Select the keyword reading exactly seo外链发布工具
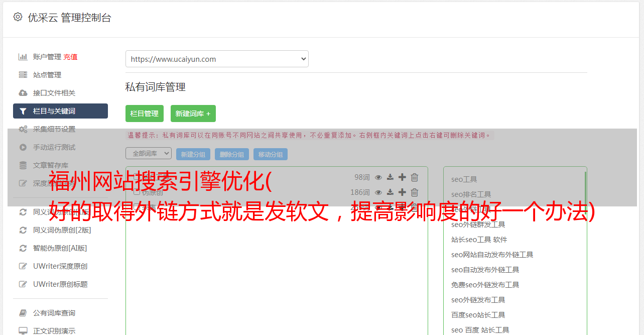 tap(478, 300)
